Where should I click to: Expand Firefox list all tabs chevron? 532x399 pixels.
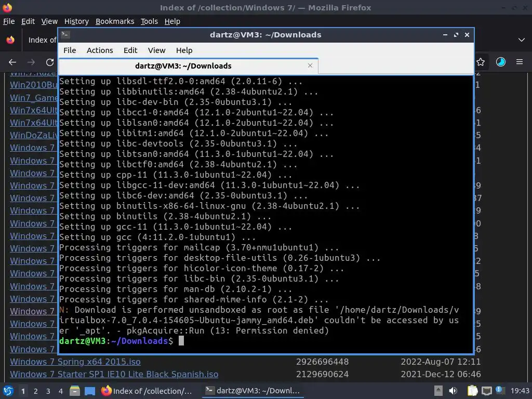coord(522,40)
